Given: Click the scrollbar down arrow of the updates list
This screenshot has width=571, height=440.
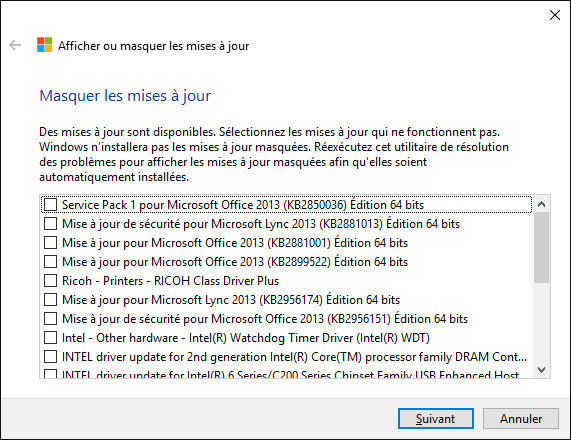Looking at the screenshot, I should point(542,370).
